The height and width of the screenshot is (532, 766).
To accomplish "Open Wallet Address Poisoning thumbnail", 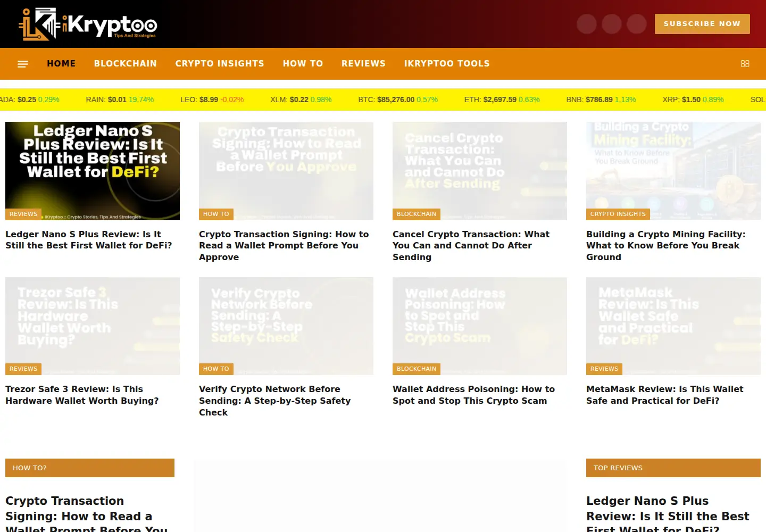I will (x=480, y=326).
